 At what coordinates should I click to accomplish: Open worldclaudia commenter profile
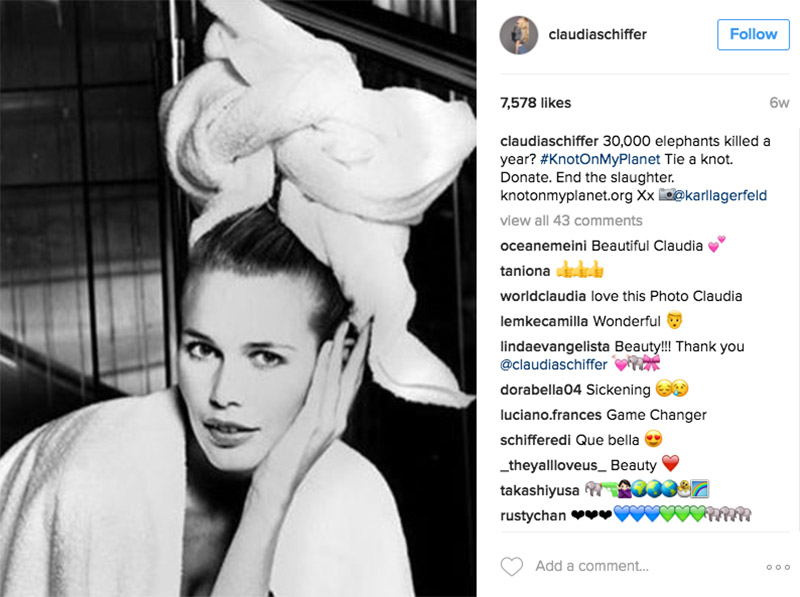pos(543,296)
